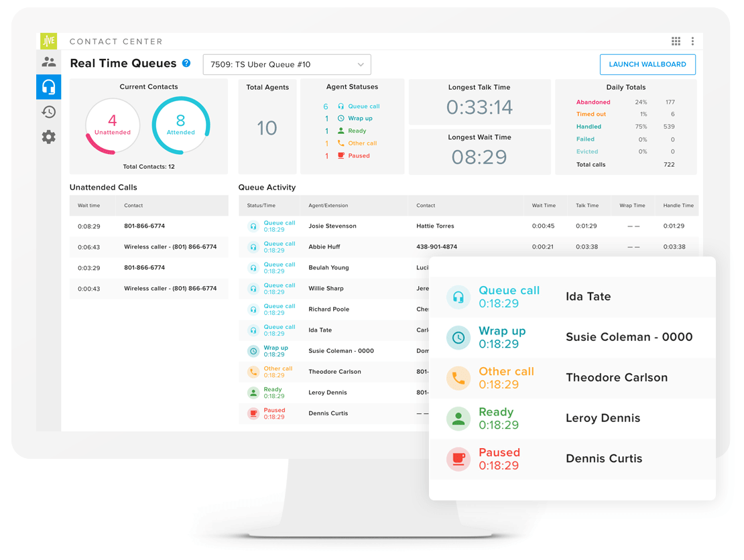This screenshot has height=560, width=744.
Task: Click the Contact Center header title
Action: coord(116,42)
